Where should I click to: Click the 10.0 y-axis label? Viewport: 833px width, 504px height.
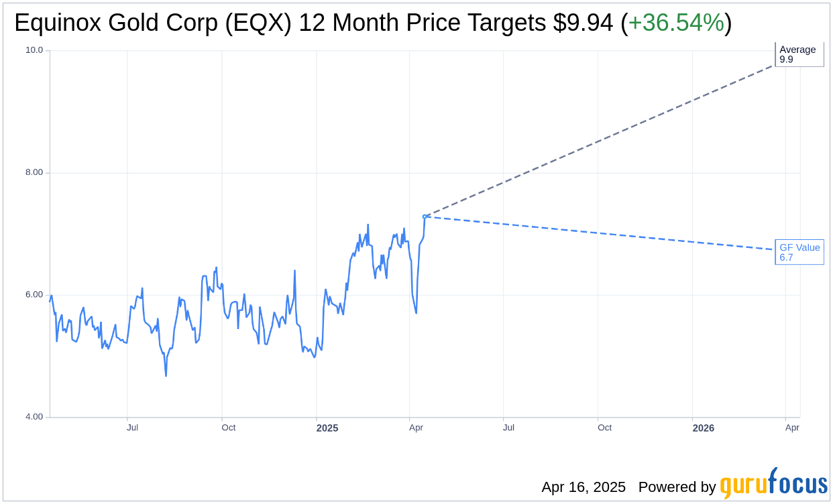34,50
